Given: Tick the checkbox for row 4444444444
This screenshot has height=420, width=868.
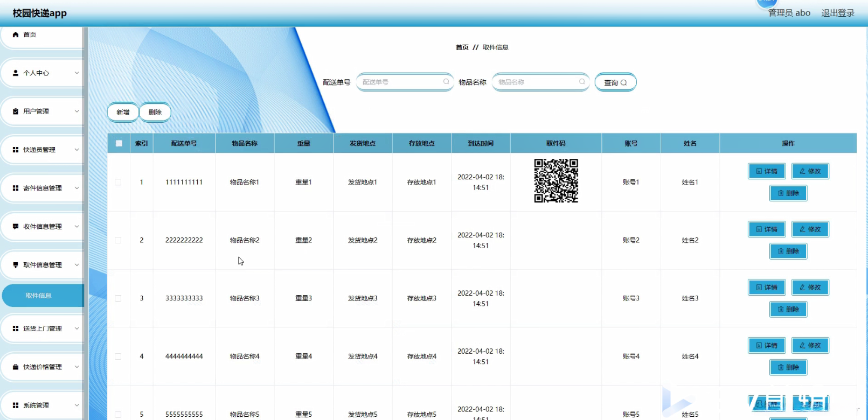Looking at the screenshot, I should tap(118, 356).
